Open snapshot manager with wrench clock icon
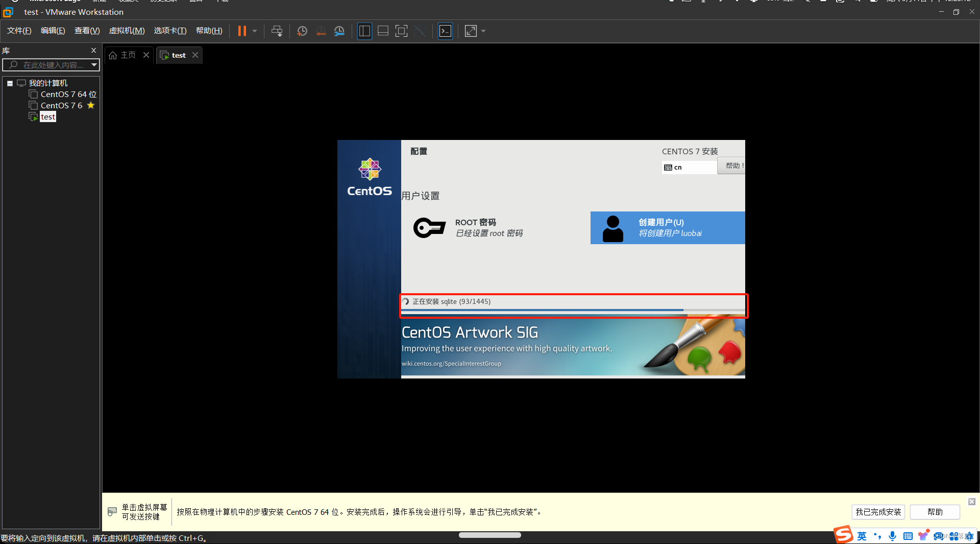This screenshot has height=544, width=980. tap(339, 31)
